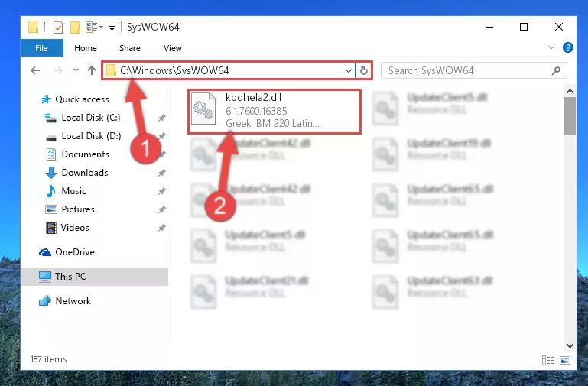Click the Downloads blue arrow icon
588x386 pixels.
pos(50,173)
